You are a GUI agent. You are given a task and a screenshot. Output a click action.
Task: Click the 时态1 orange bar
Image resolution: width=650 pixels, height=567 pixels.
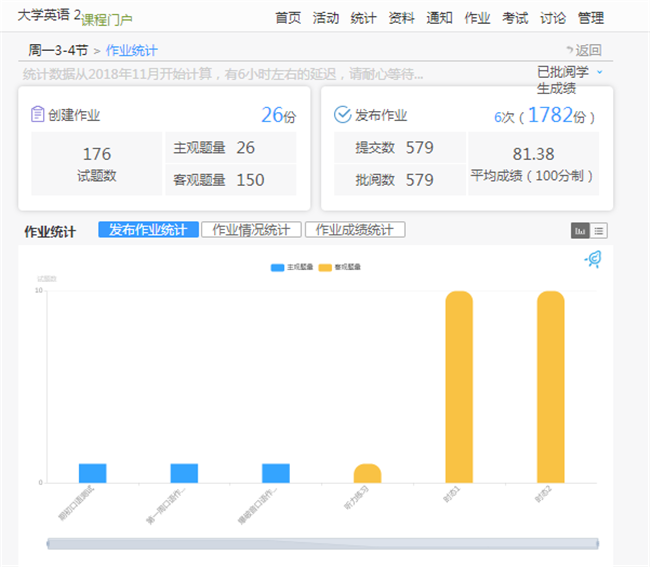[459, 387]
